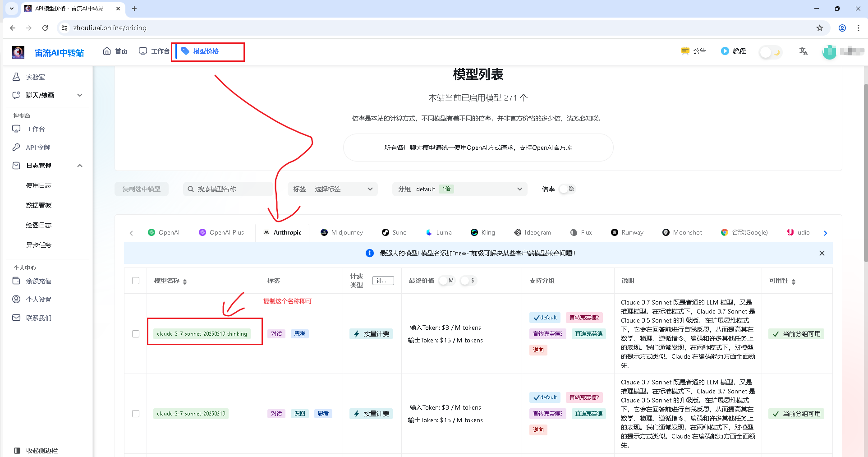This screenshot has width=868, height=457.
Task: Open the 首页 home nav item
Action: tap(115, 51)
